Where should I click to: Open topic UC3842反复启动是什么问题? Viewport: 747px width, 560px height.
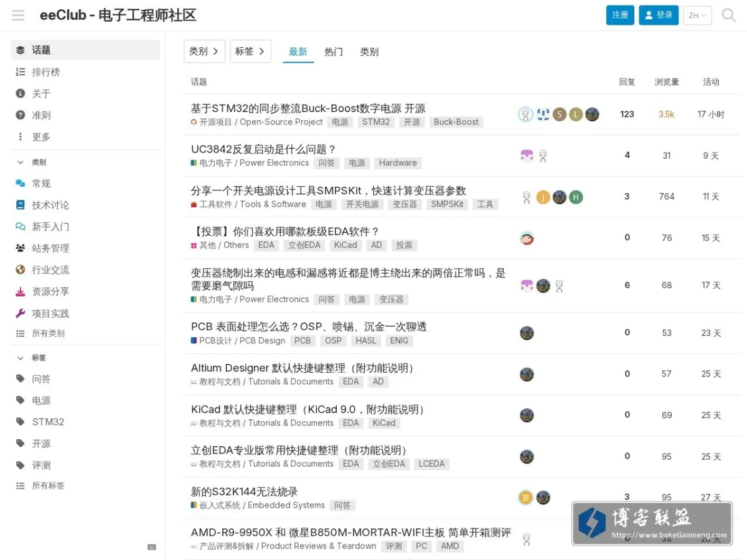[x=263, y=149]
